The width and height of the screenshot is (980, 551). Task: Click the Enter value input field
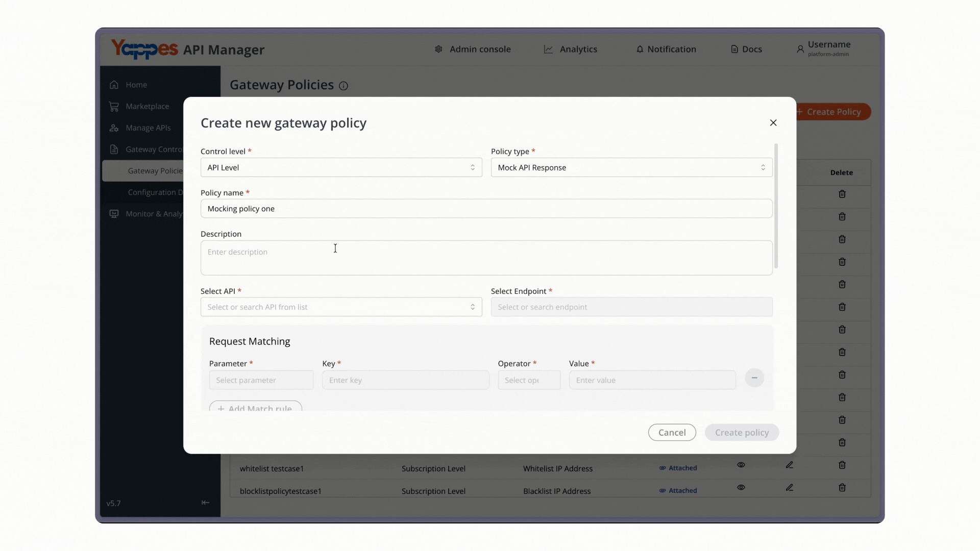coord(652,380)
